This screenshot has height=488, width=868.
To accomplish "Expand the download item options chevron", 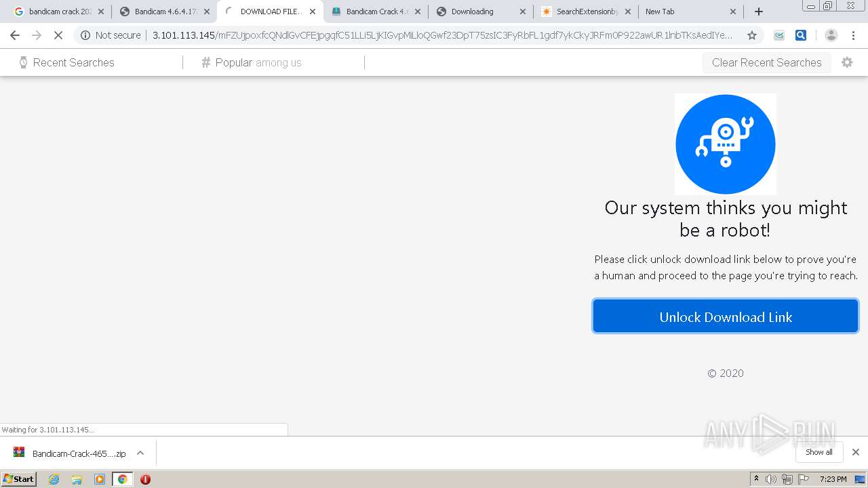I will coord(140,453).
